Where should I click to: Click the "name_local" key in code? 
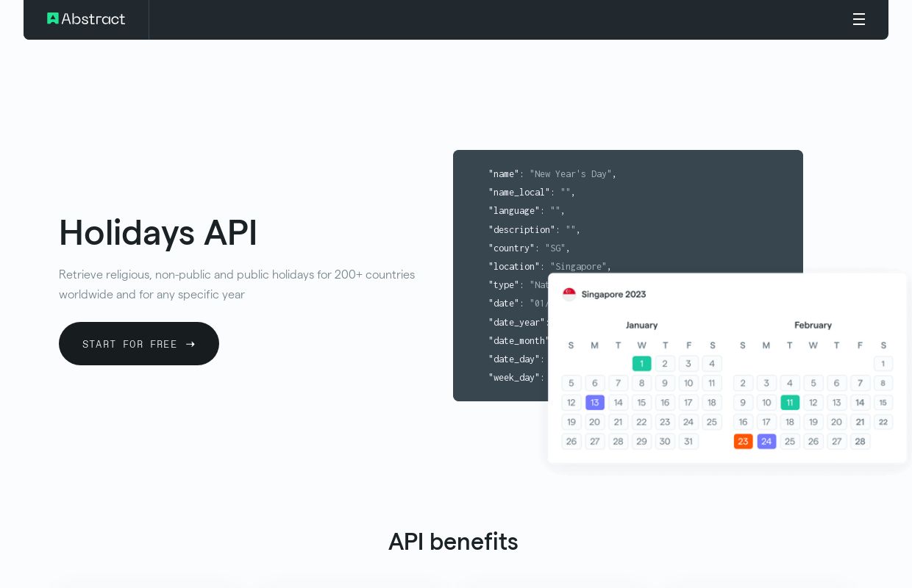(x=519, y=193)
